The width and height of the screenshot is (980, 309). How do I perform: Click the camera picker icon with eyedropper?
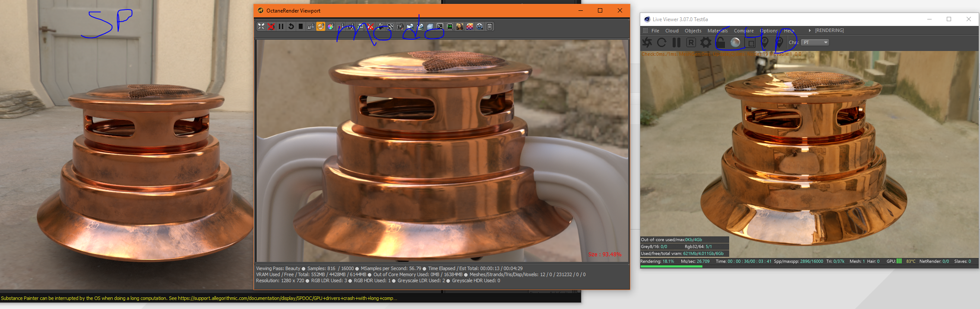pos(351,26)
